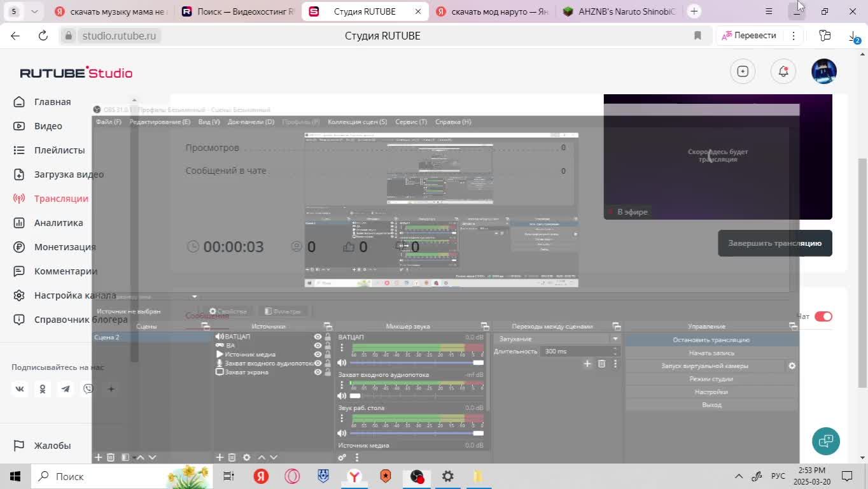This screenshot has width=868, height=489.
Task: Float the Микшер звука dock panel
Action: tap(485, 326)
